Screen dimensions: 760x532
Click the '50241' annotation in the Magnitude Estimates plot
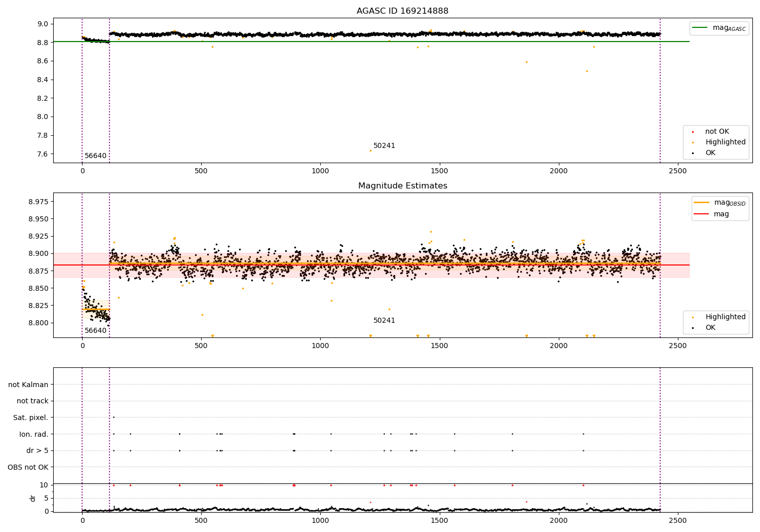pos(384,321)
